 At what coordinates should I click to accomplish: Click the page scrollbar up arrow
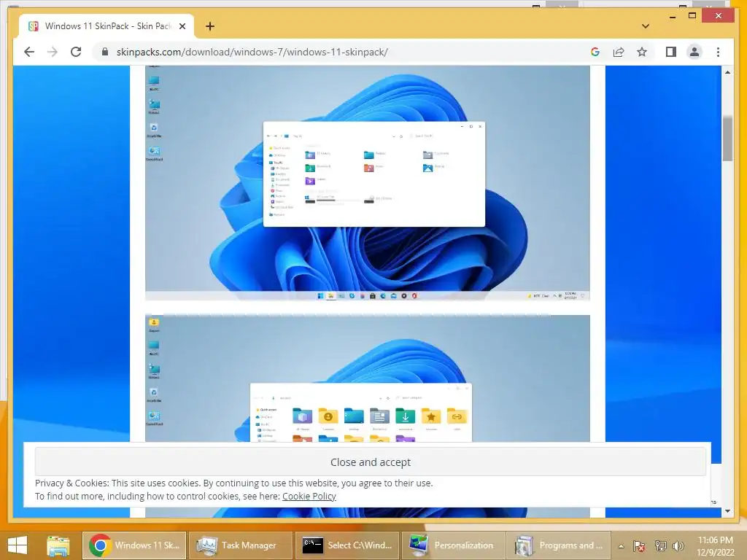tap(727, 72)
